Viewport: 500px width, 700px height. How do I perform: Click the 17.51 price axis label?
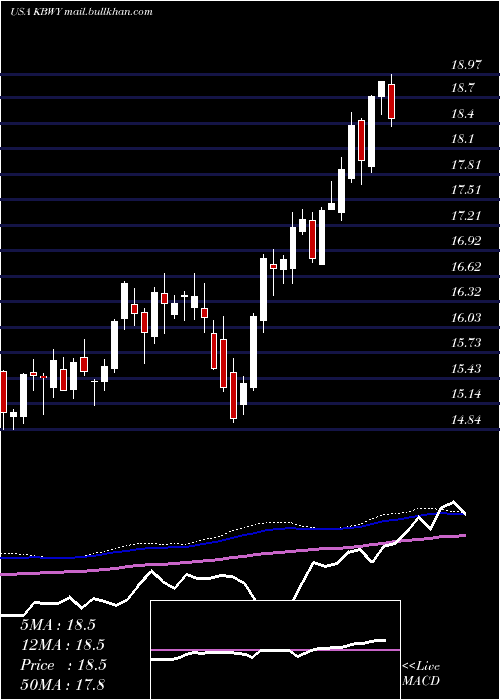pyautogui.click(x=467, y=190)
